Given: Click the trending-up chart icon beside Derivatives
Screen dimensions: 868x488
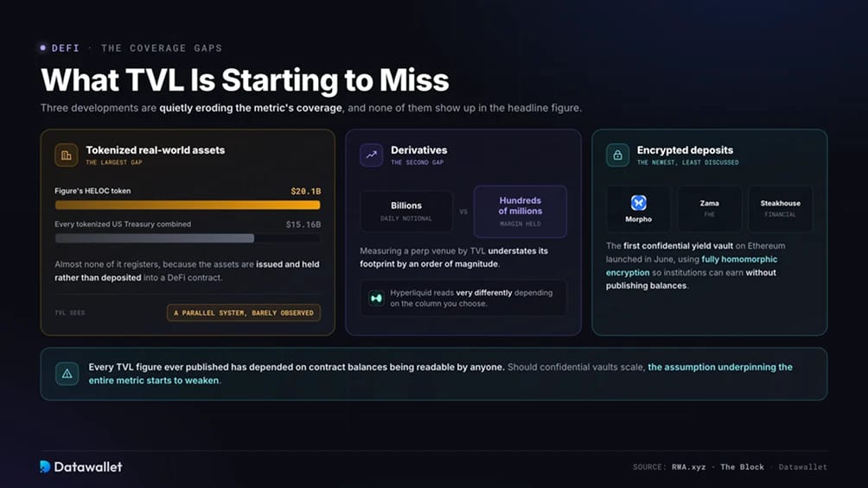Looking at the screenshot, I should click(x=371, y=155).
